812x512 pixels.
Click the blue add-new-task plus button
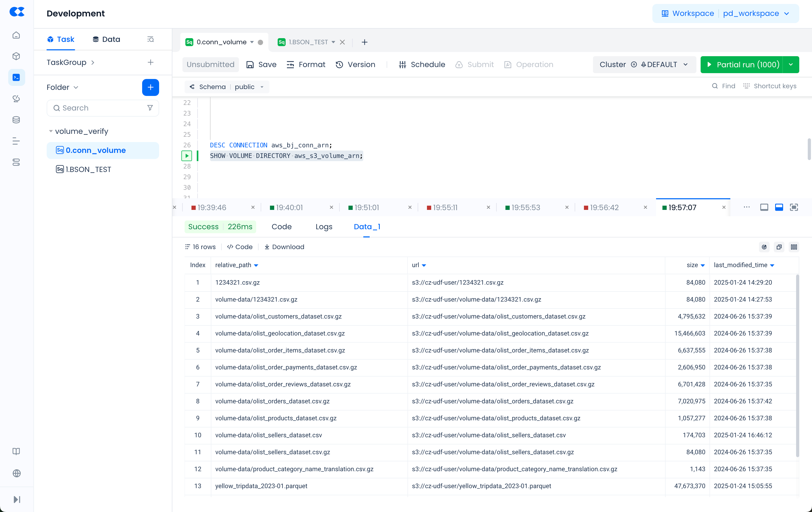click(150, 87)
